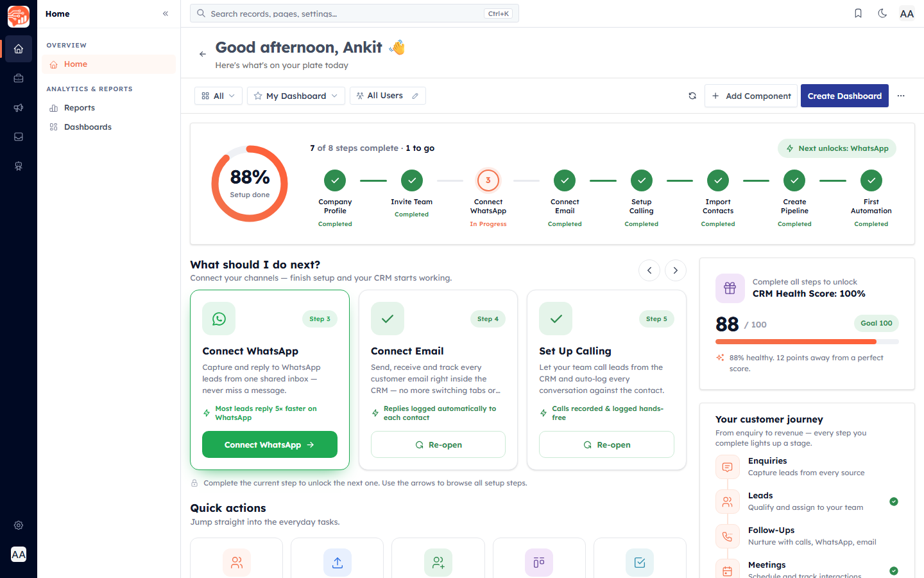Re-open the Connect Email step
This screenshot has height=578, width=924.
coord(438,444)
